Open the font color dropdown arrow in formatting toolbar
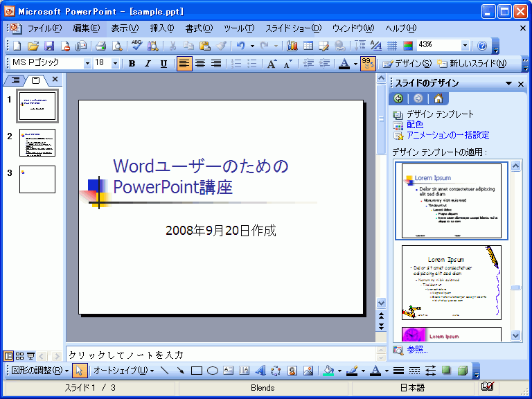The width and height of the screenshot is (532, 399). tap(355, 64)
